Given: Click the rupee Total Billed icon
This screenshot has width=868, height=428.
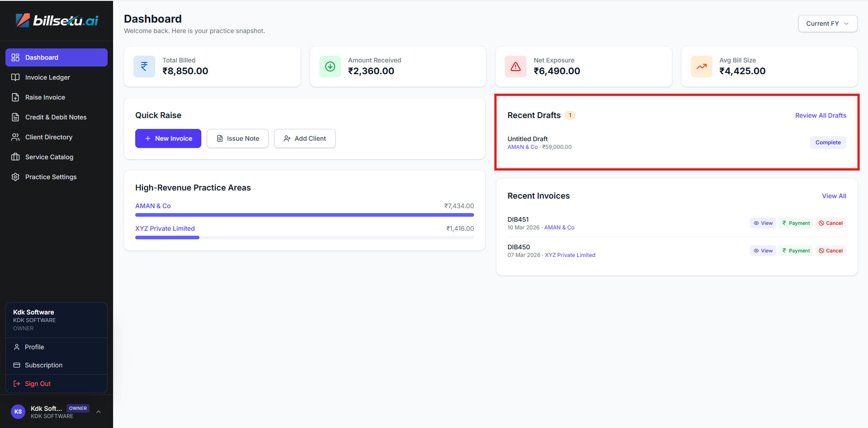Looking at the screenshot, I should (144, 67).
